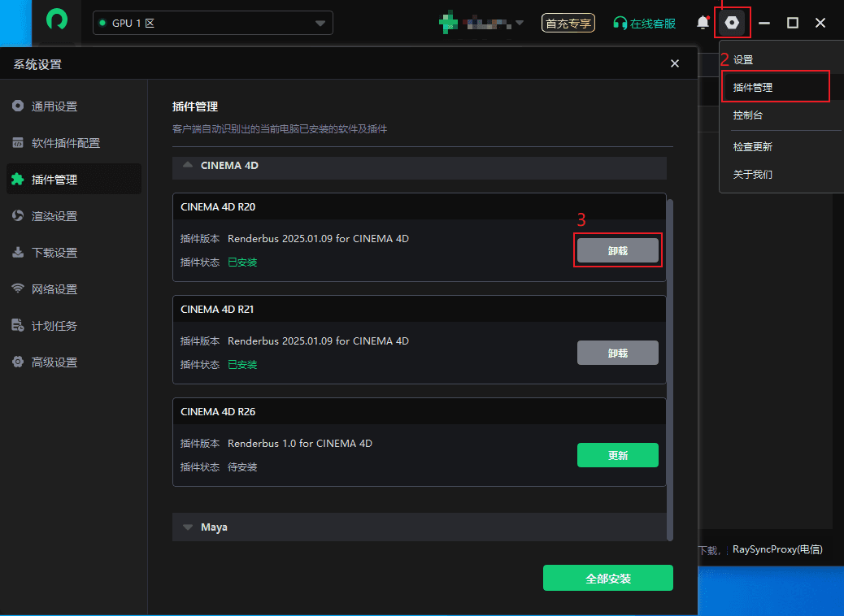Viewport: 844px width, 616px height.
Task: Update the CINEMA 4D R26 plugin
Action: click(617, 455)
